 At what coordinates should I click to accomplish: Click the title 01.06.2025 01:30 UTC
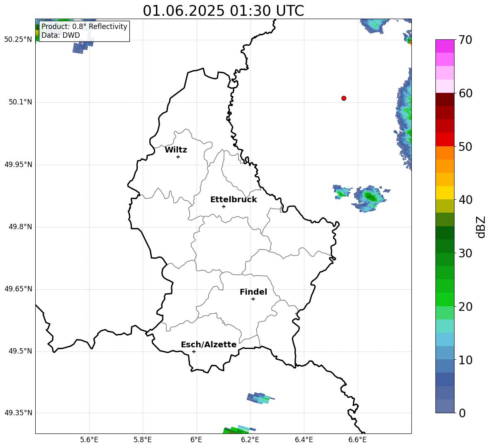[x=223, y=11]
